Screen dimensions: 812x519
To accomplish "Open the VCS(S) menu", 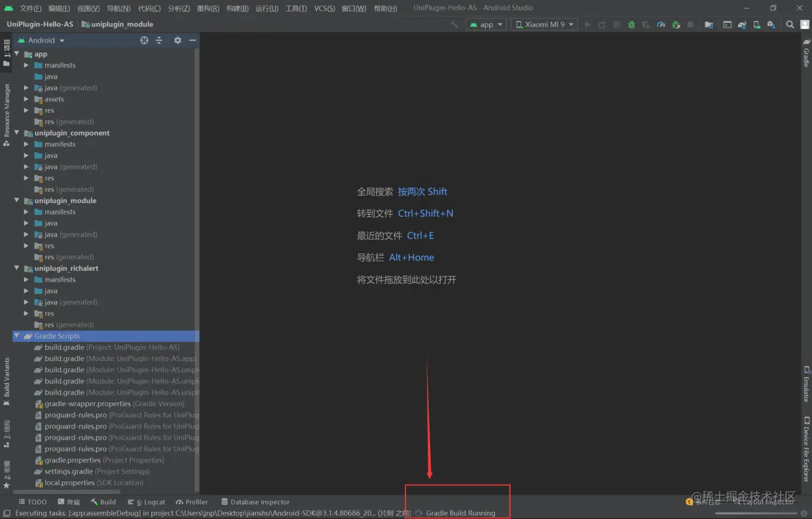I will [x=324, y=8].
